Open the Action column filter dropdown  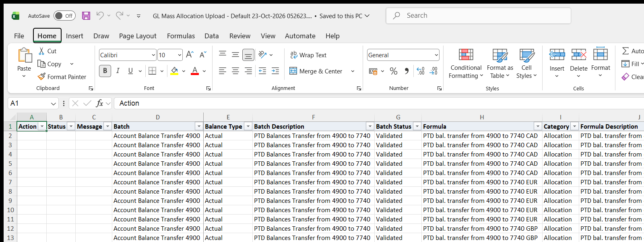tap(42, 127)
